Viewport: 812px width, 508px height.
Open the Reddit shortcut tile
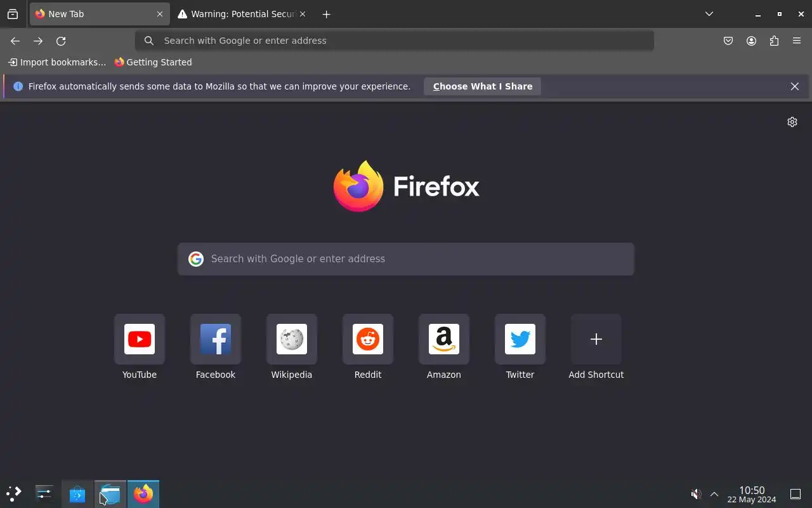[x=368, y=339]
